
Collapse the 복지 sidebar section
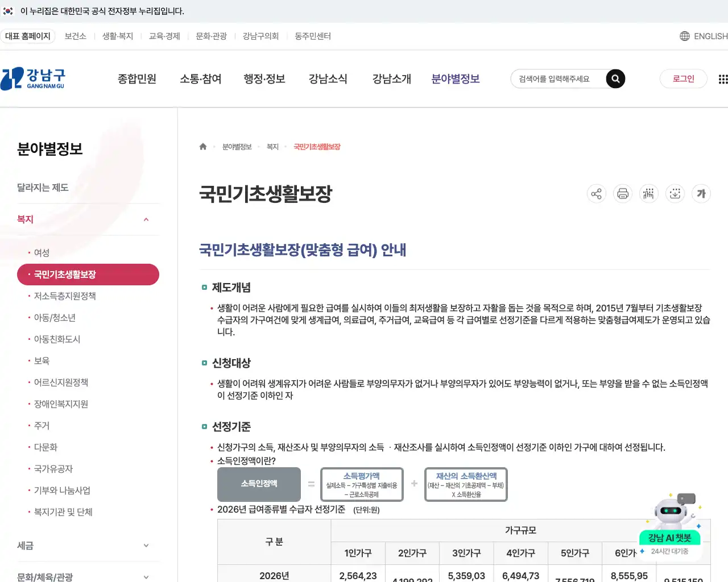tap(146, 219)
